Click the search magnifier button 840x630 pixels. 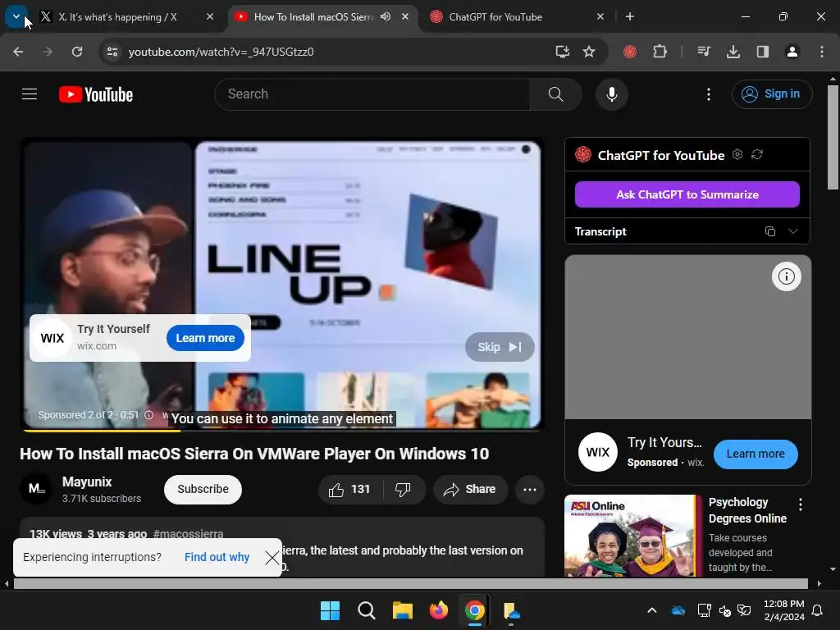click(555, 94)
